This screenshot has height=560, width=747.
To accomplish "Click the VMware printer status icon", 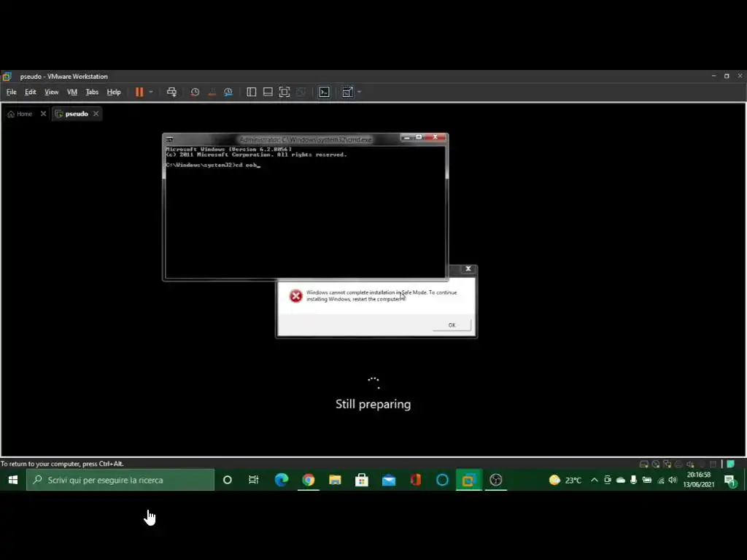I will (x=678, y=464).
